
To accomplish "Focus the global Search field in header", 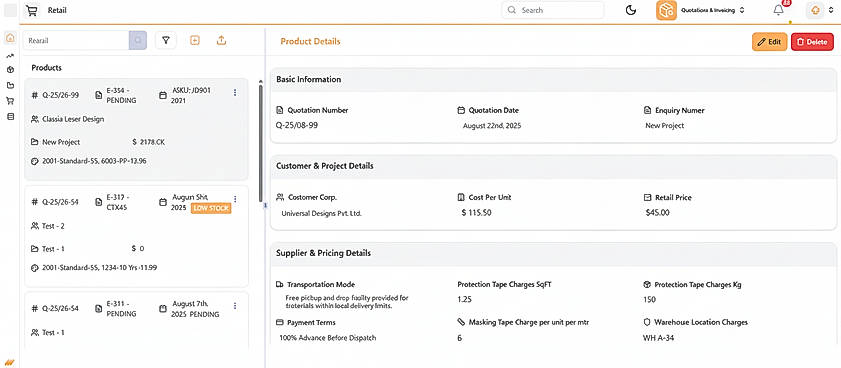I will click(553, 10).
